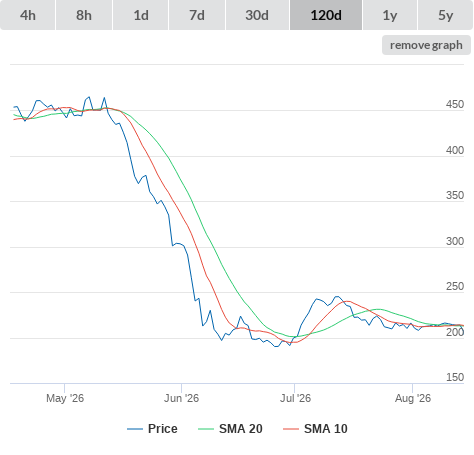The height and width of the screenshot is (455, 474).
Task: Open the 5y range view
Action: tap(446, 15)
